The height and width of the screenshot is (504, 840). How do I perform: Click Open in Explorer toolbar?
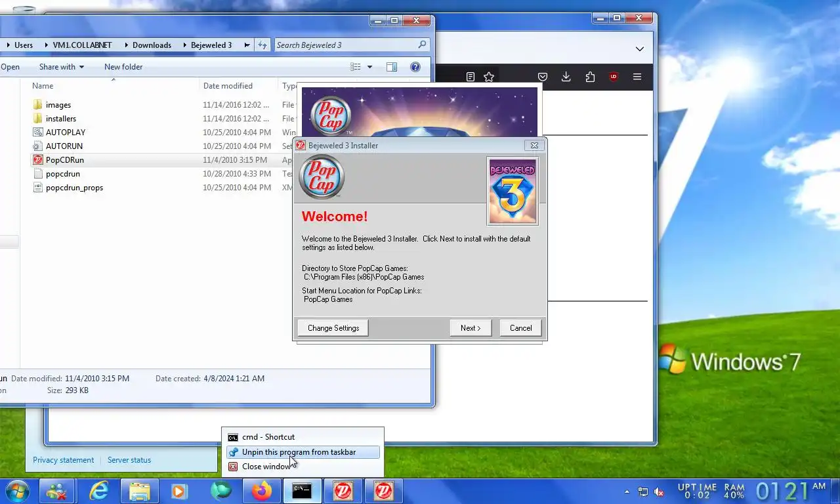(10, 67)
